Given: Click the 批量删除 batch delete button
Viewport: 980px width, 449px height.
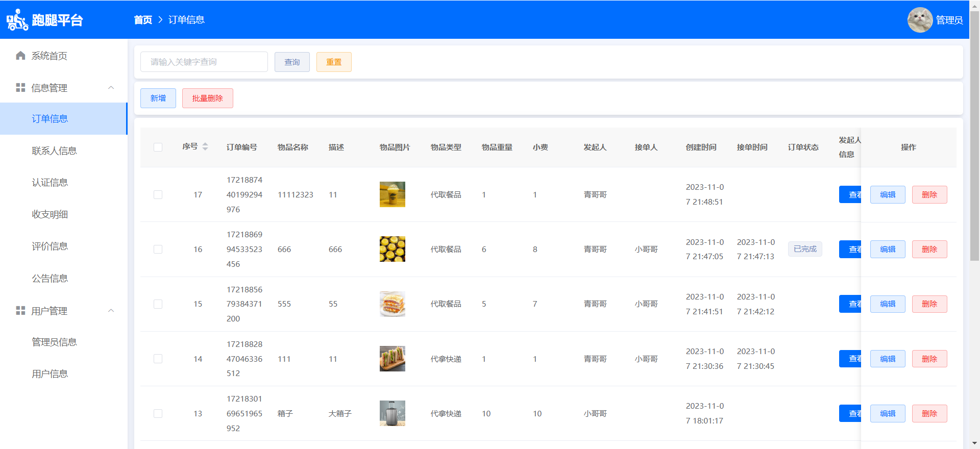Looking at the screenshot, I should [x=208, y=98].
